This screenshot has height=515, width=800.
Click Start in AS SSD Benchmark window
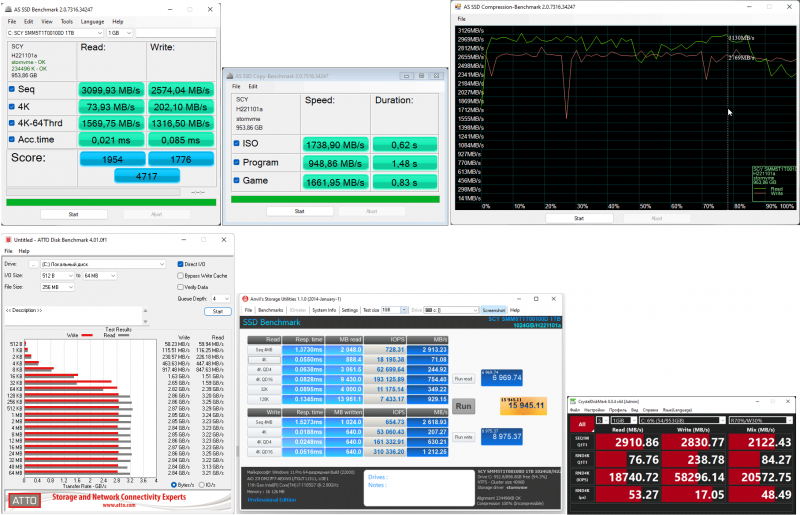coord(73,214)
